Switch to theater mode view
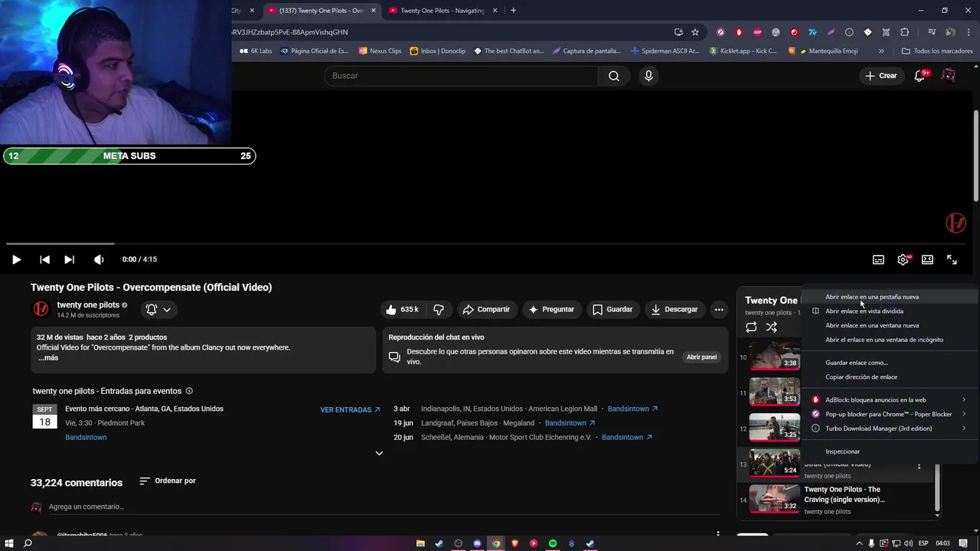This screenshot has height=551, width=980. [927, 259]
